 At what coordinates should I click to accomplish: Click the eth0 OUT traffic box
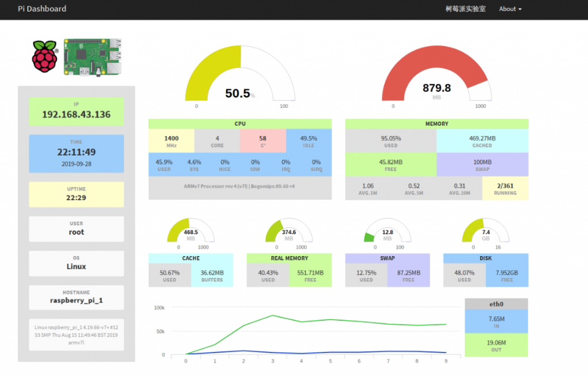497,345
